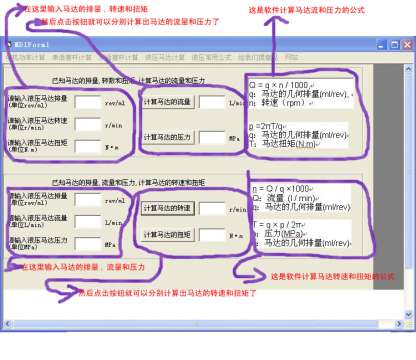416x360 pixels.
Task: Focus the top motor displacement rev/ml input
Action: [x=88, y=102]
